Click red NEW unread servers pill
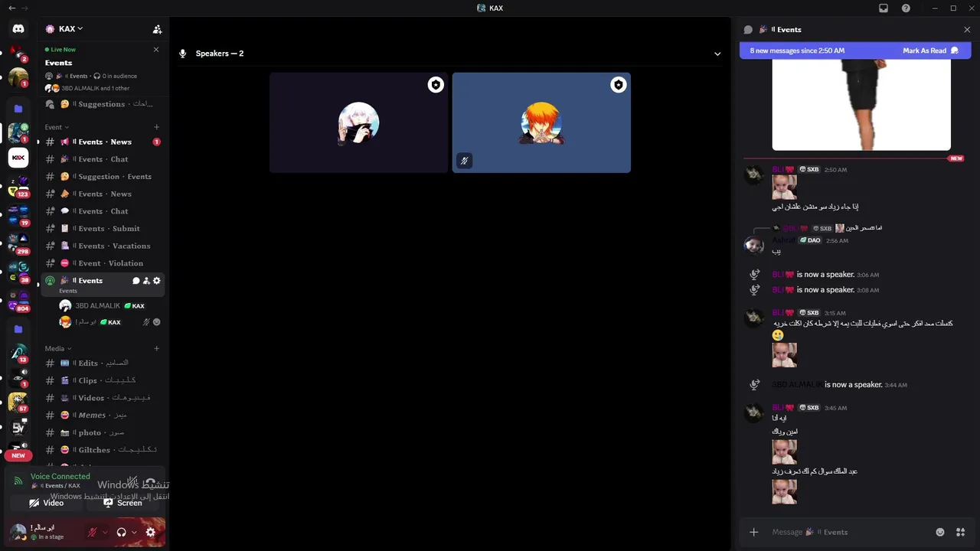Screen dimensions: 980x551 pyautogui.click(x=18, y=455)
